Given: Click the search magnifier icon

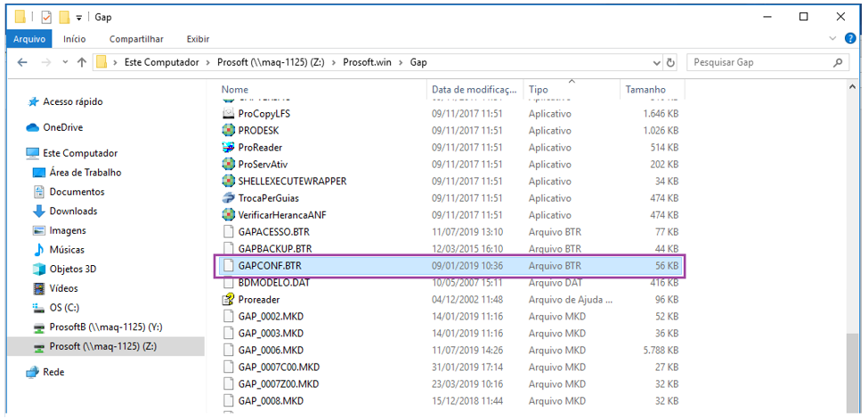Looking at the screenshot, I should 838,62.
